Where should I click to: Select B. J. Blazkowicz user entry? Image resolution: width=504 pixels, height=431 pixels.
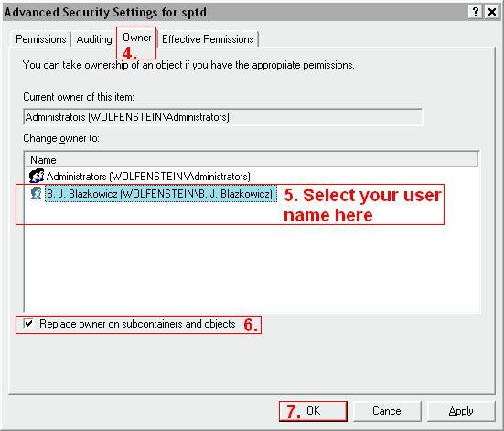161,194
